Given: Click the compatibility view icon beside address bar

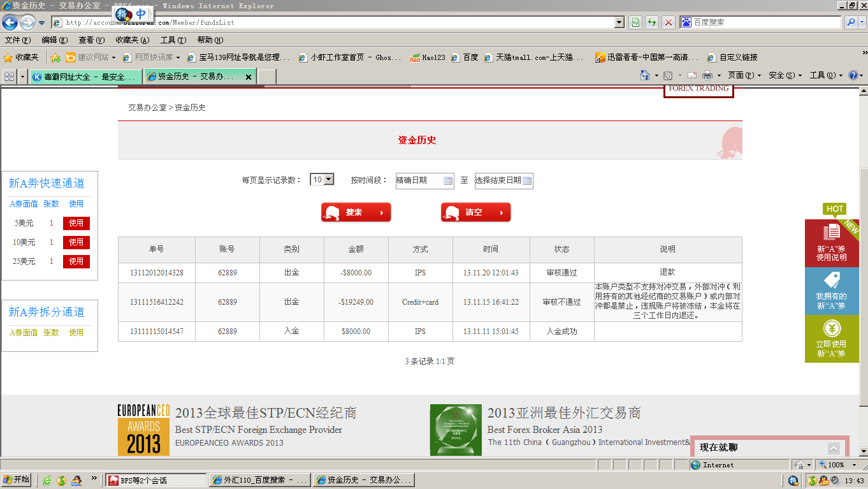Looking at the screenshot, I should click(635, 22).
